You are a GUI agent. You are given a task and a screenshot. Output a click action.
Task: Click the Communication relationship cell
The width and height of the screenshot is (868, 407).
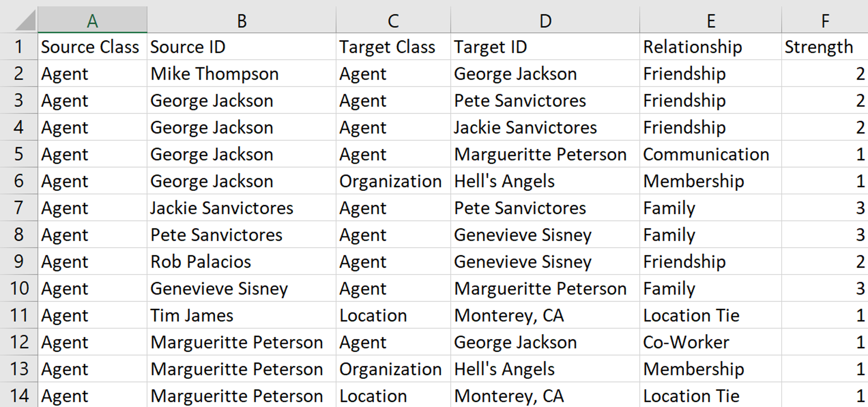pyautogui.click(x=706, y=154)
